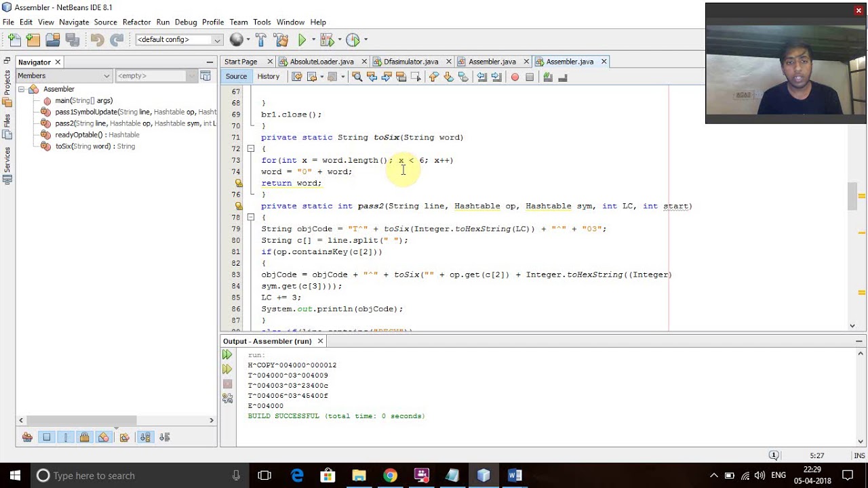Image resolution: width=868 pixels, height=488 pixels.
Task: Click the Open Project icon
Action: (x=52, y=40)
